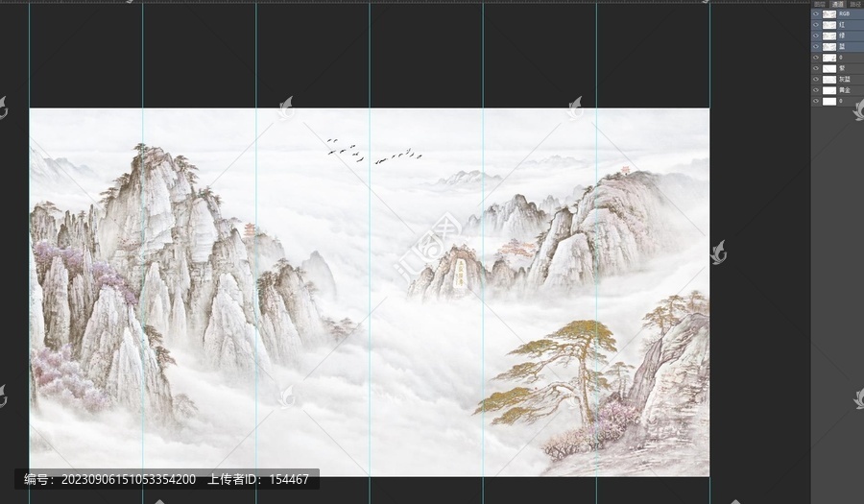
Task: Click the RGB channel name
Action: [844, 13]
